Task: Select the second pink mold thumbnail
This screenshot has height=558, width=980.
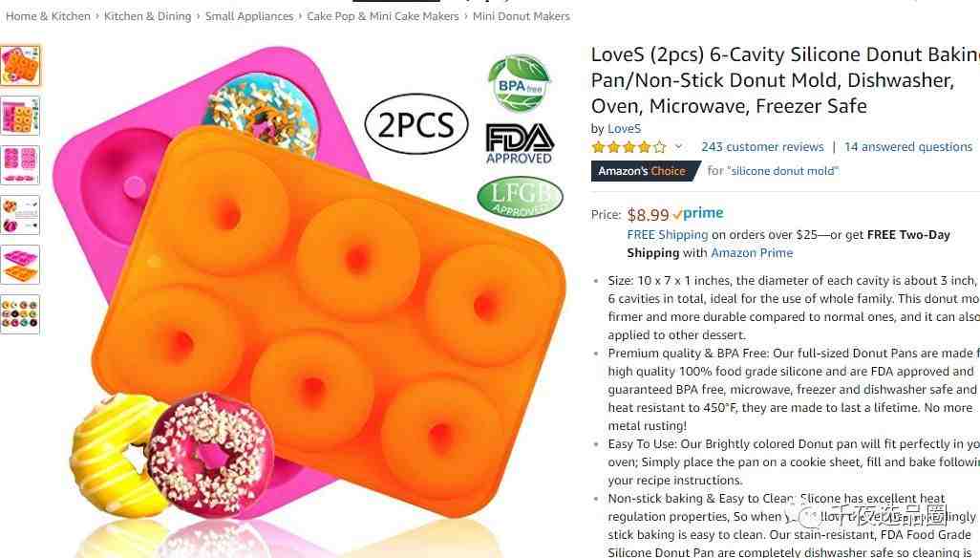Action: (x=20, y=116)
